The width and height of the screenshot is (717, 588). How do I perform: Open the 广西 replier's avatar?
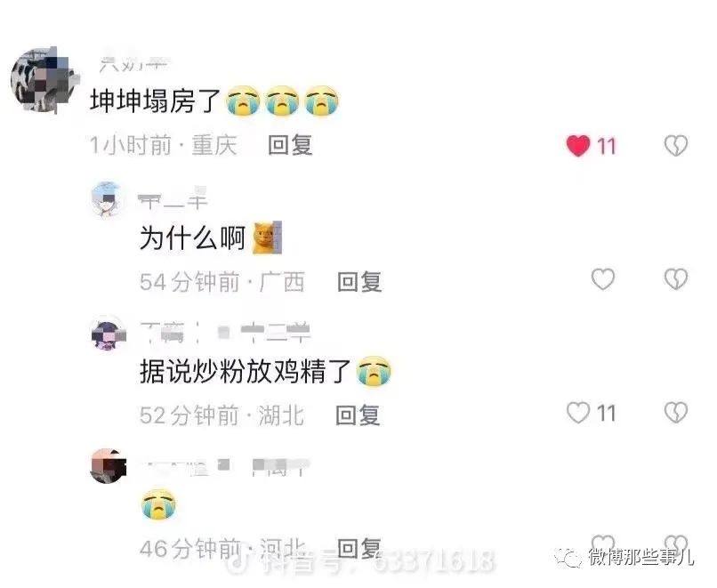[x=108, y=199]
